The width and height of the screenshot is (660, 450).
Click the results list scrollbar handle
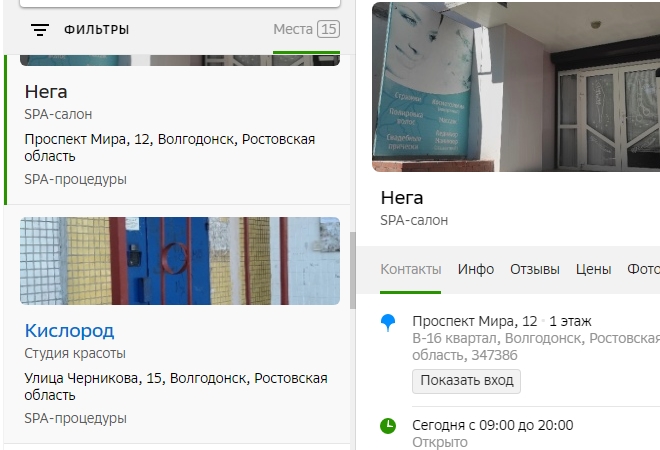coord(353,270)
